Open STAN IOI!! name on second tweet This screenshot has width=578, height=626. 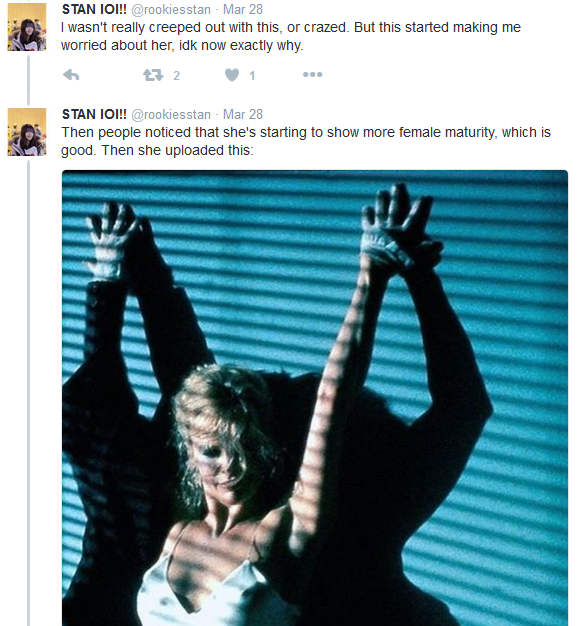[x=94, y=114]
